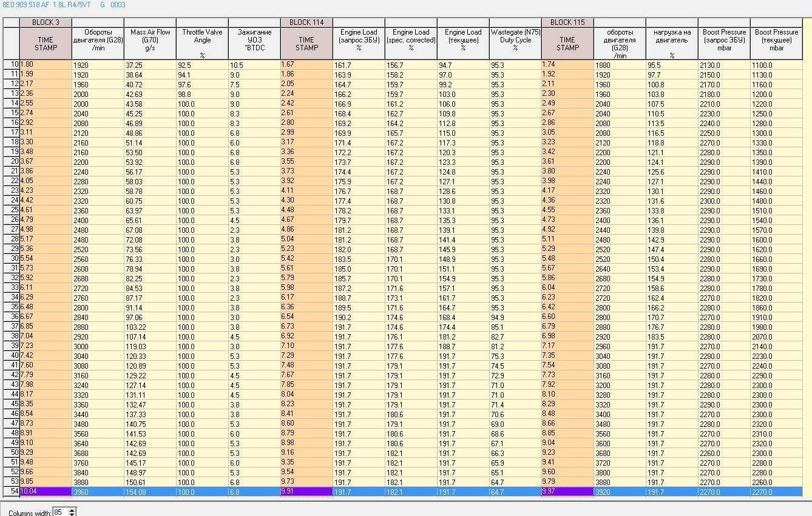Image resolution: width=812 pixels, height=516 pixels.
Task: Click TIME STAMP header under BLOCK 114
Action: (x=306, y=43)
